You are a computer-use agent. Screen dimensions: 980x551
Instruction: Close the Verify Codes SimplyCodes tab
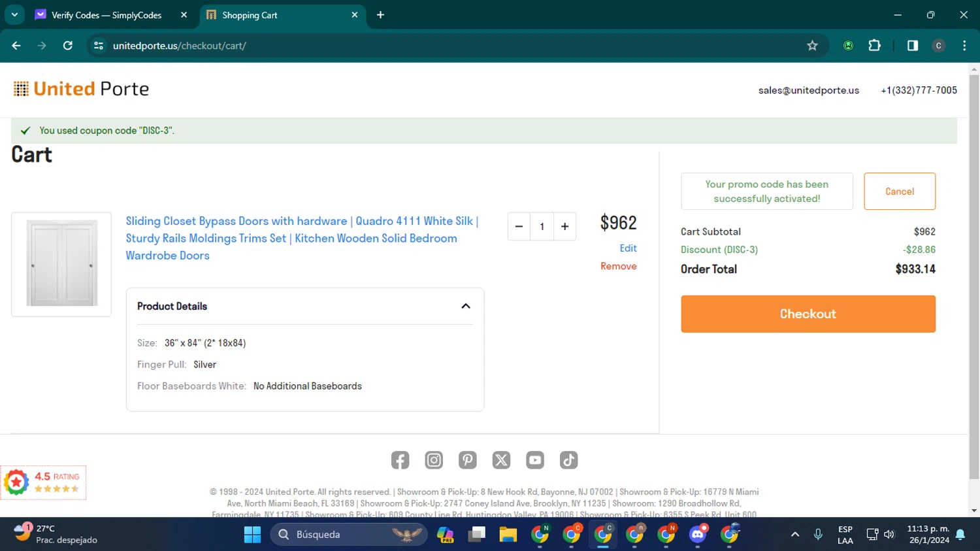(x=184, y=15)
